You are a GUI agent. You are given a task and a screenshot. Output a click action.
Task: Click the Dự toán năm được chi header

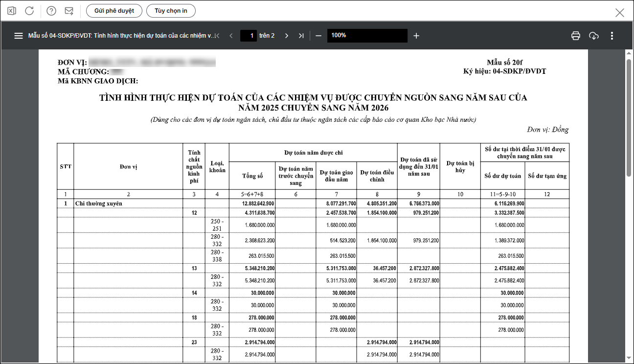313,153
